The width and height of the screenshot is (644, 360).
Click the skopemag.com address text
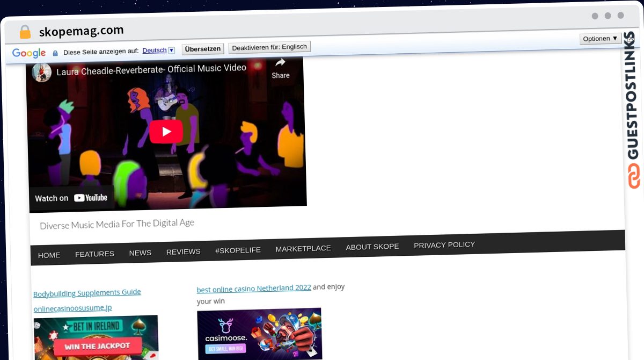[82, 31]
